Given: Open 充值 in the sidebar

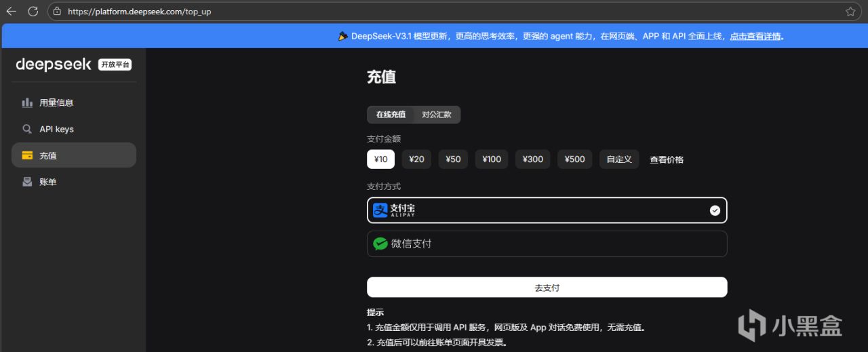Looking at the screenshot, I should click(74, 155).
